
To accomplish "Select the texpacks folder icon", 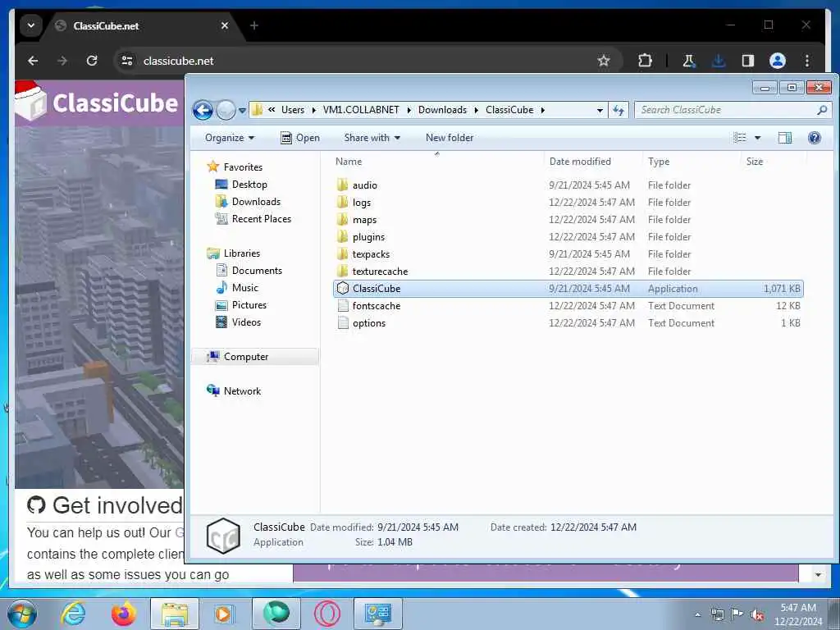I will (343, 253).
